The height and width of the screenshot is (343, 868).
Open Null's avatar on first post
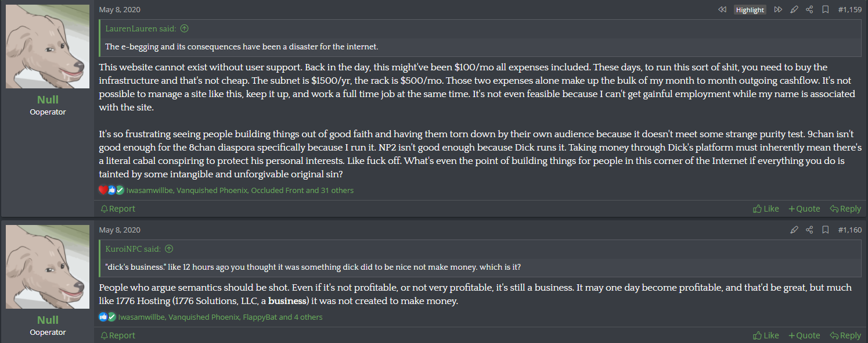click(48, 47)
